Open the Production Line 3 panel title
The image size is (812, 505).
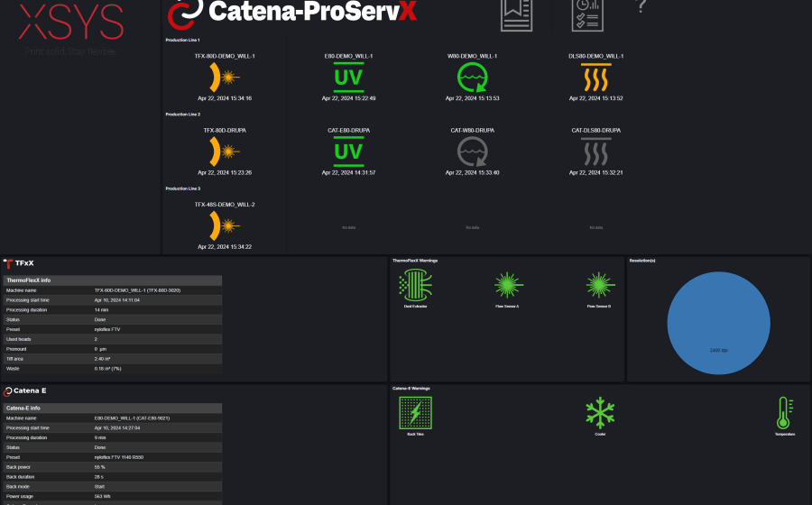click(x=183, y=188)
